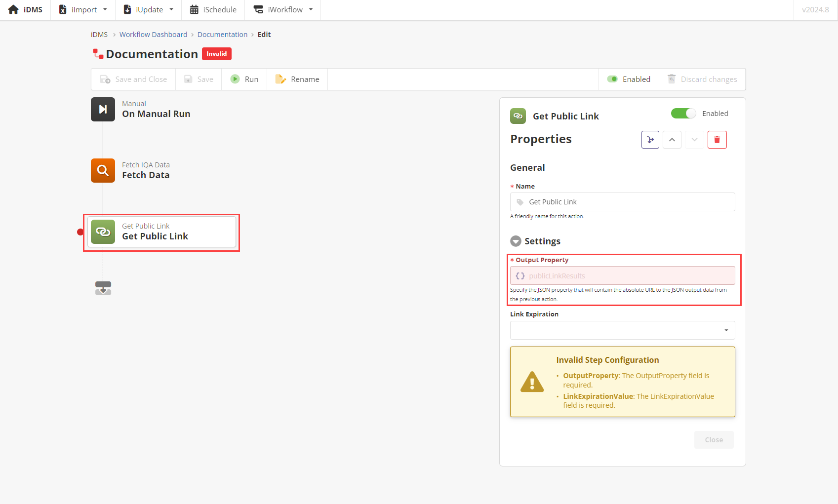This screenshot has width=838, height=504.
Task: Click the Rename button
Action: point(297,79)
